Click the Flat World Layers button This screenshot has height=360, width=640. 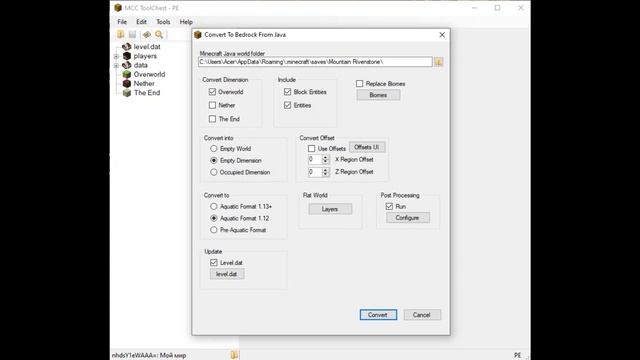pyautogui.click(x=330, y=209)
